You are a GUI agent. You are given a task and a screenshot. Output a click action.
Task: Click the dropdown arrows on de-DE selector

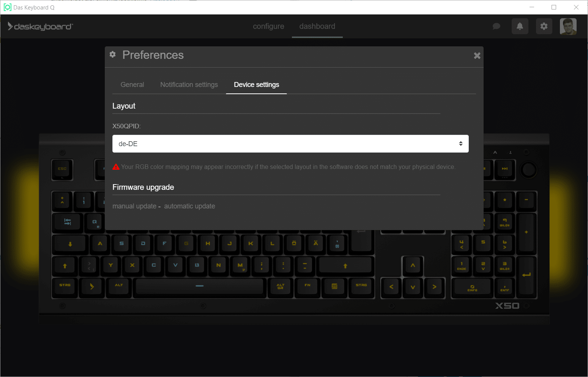(x=460, y=144)
